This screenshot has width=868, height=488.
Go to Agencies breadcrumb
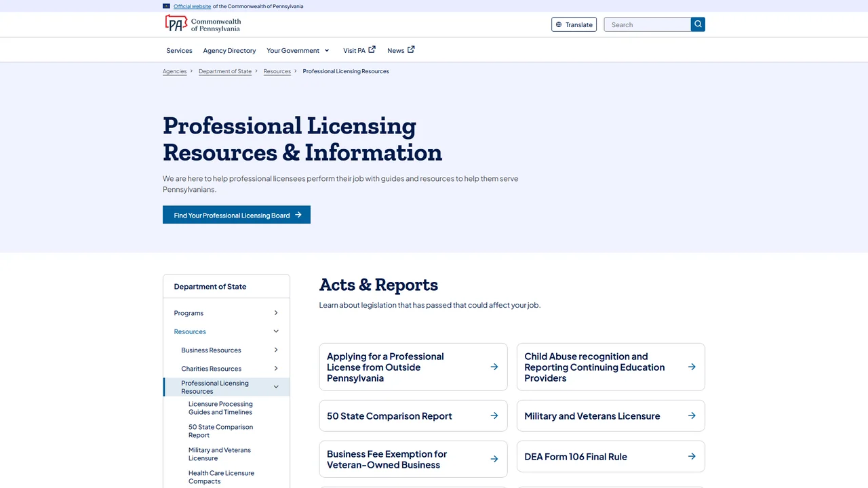coord(174,71)
